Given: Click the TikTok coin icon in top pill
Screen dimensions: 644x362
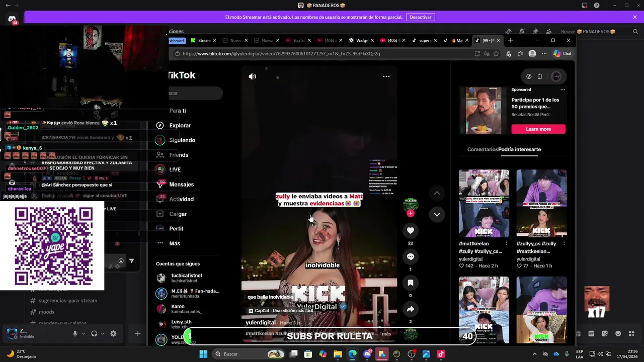Looking at the screenshot, I should (x=529, y=76).
